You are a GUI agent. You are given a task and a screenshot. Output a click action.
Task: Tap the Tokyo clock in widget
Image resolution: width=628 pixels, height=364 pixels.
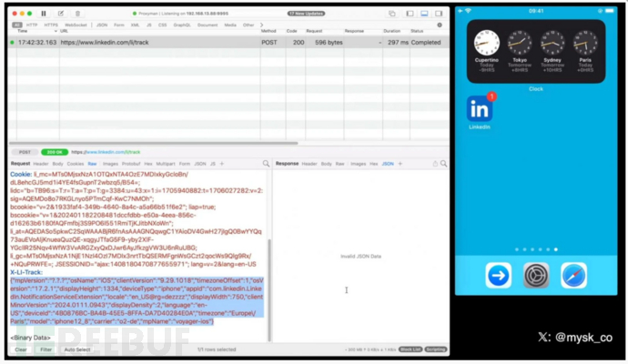[520, 43]
